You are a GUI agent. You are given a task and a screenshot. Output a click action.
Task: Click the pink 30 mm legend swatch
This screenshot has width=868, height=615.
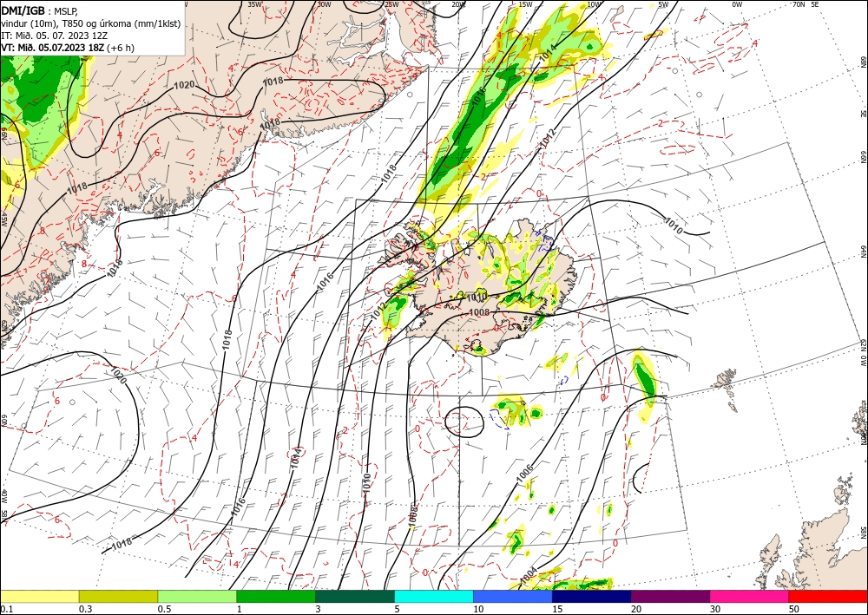pyautogui.click(x=750, y=596)
